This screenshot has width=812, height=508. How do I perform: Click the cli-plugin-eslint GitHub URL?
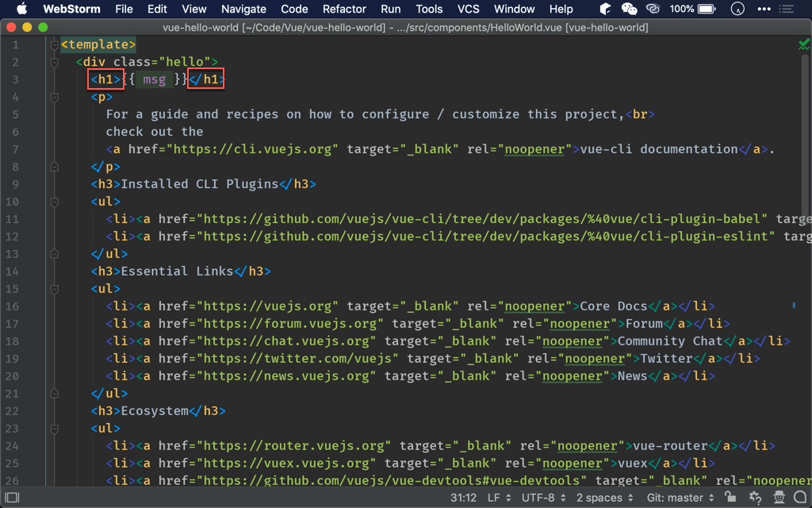pos(486,237)
